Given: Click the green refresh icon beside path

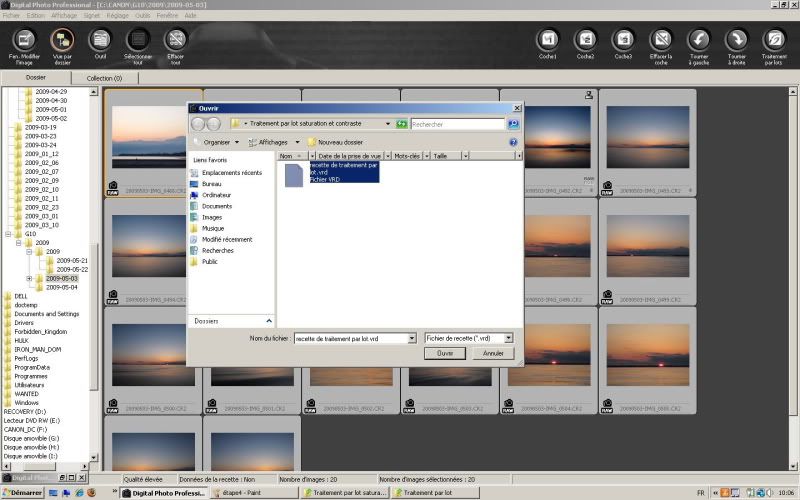Looking at the screenshot, I should point(402,124).
